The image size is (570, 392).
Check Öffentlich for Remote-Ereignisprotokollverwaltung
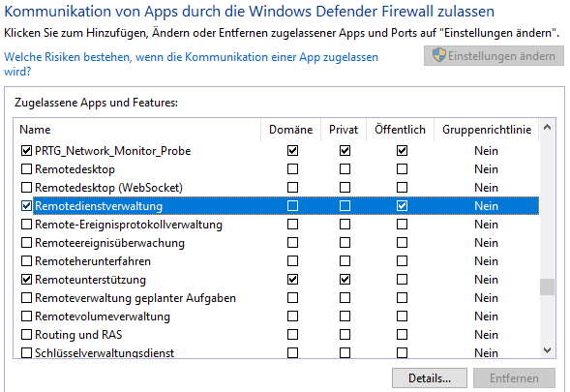[x=402, y=225]
